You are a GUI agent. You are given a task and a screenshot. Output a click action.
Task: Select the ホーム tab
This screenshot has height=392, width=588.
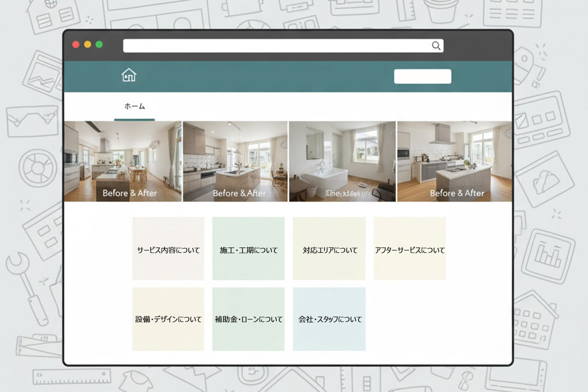134,106
